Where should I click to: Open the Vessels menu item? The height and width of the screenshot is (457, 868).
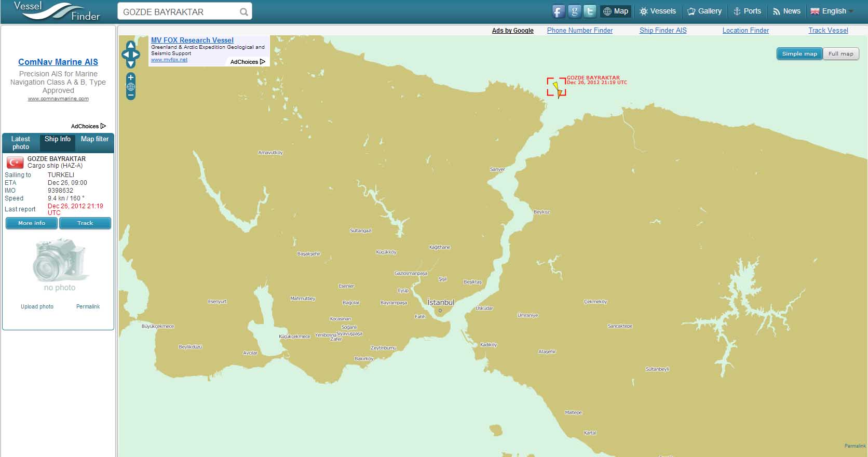point(658,11)
